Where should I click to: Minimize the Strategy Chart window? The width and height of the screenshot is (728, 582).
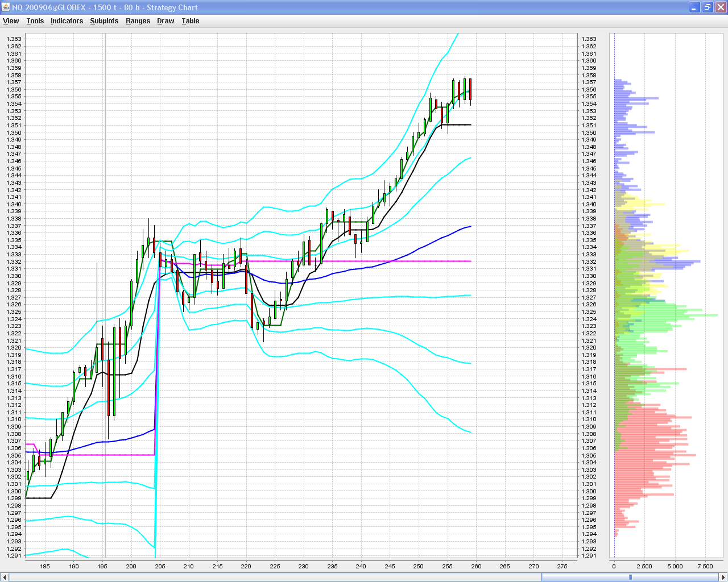[x=694, y=7]
